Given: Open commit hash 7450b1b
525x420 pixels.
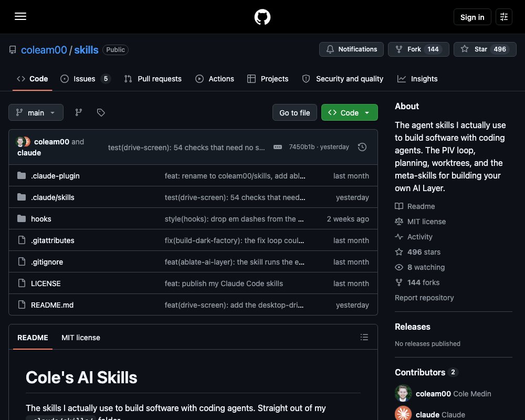Looking at the screenshot, I should coord(302,147).
